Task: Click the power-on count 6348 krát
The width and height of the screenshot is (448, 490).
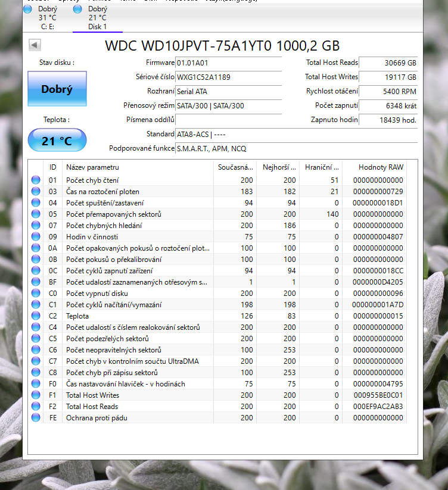Action: coord(388,106)
